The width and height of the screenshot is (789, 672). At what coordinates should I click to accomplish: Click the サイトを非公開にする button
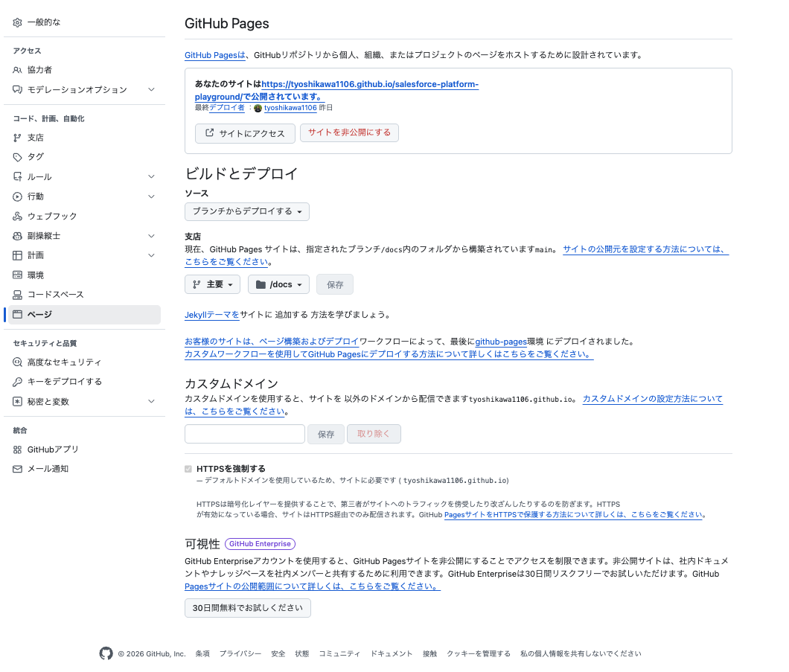(x=349, y=132)
